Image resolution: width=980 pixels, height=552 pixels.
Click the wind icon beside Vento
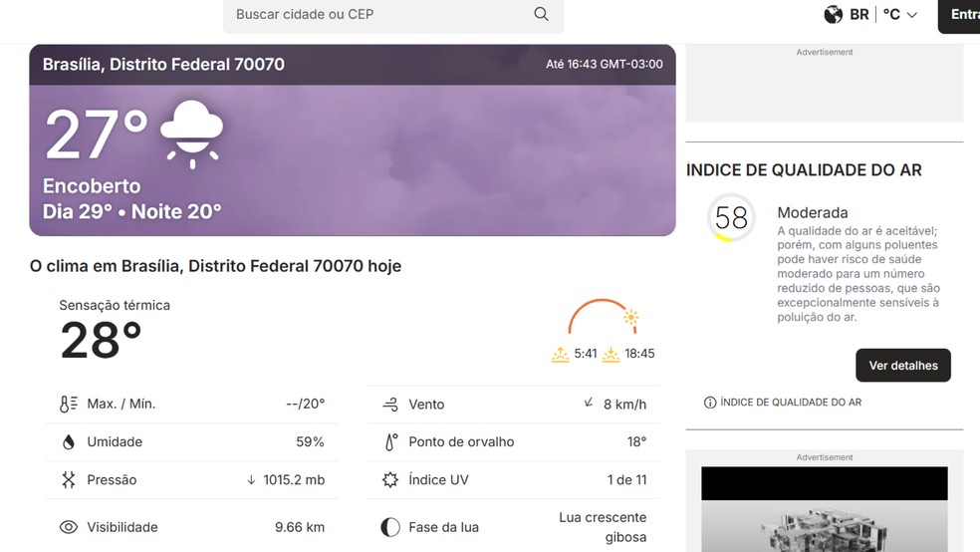(x=390, y=405)
